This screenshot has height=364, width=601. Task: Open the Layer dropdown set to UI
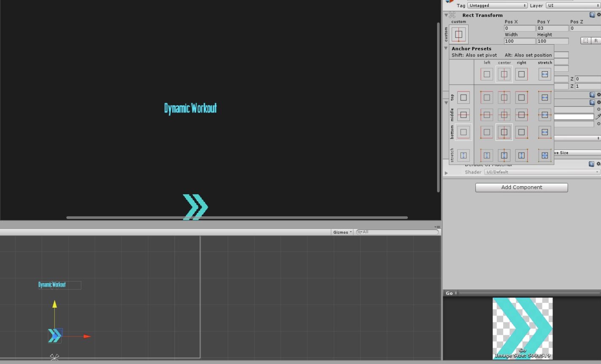coord(573,5)
